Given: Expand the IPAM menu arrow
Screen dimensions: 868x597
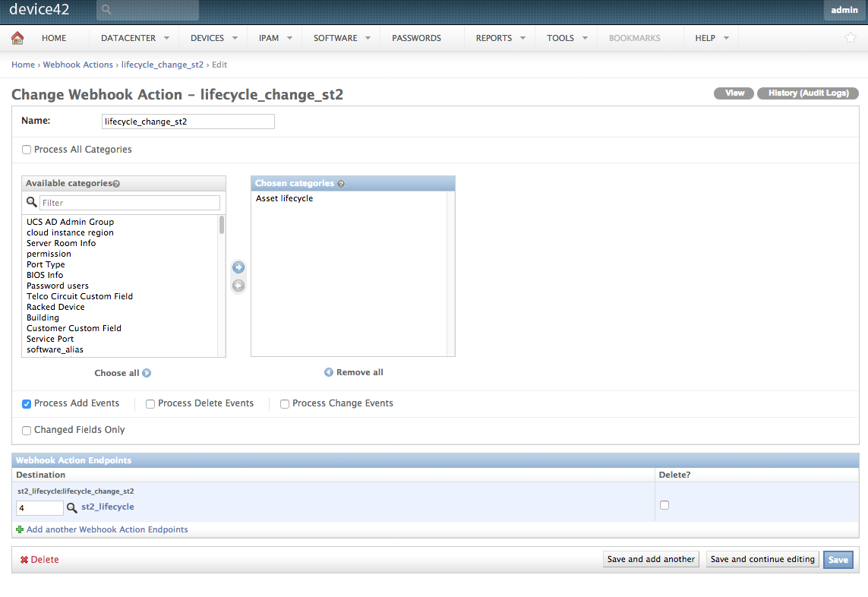Looking at the screenshot, I should coord(289,38).
